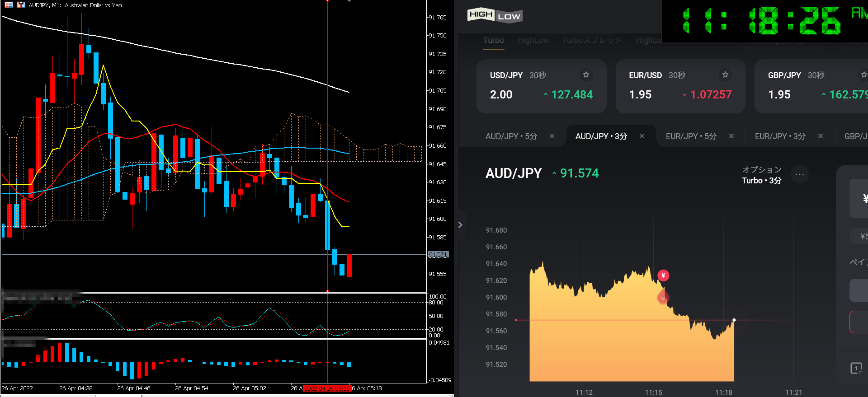Close the EUR/JPY 3分 tab
This screenshot has width=868, height=397.
pos(820,136)
